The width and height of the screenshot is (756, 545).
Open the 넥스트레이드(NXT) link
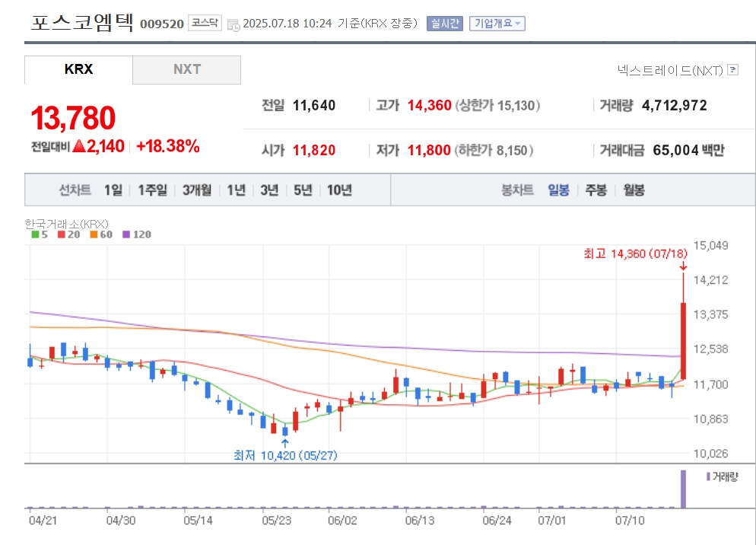670,71
